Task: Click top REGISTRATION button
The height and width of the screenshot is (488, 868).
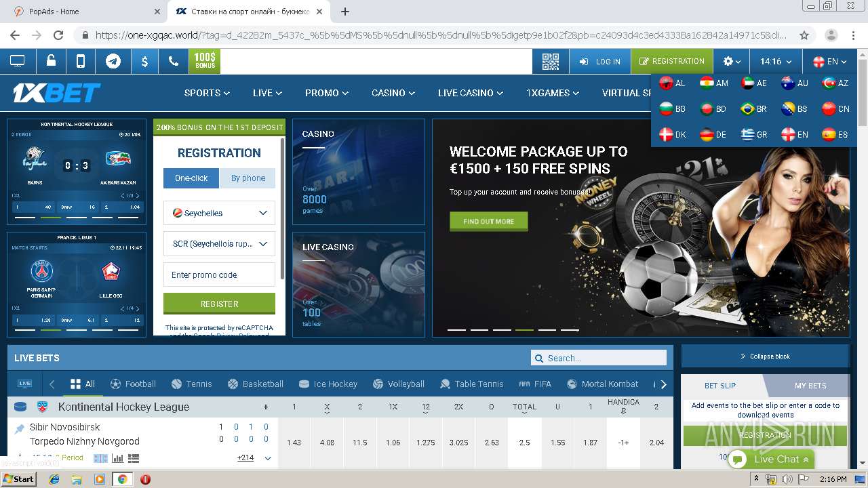Action: click(x=672, y=61)
